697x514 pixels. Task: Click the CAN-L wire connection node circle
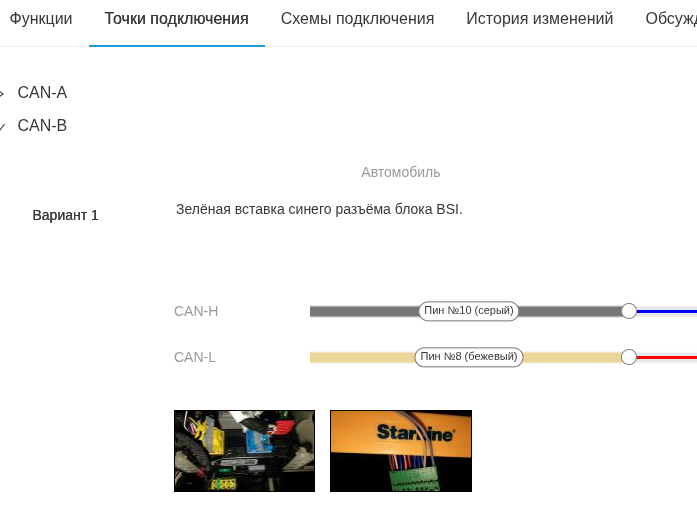[629, 357]
